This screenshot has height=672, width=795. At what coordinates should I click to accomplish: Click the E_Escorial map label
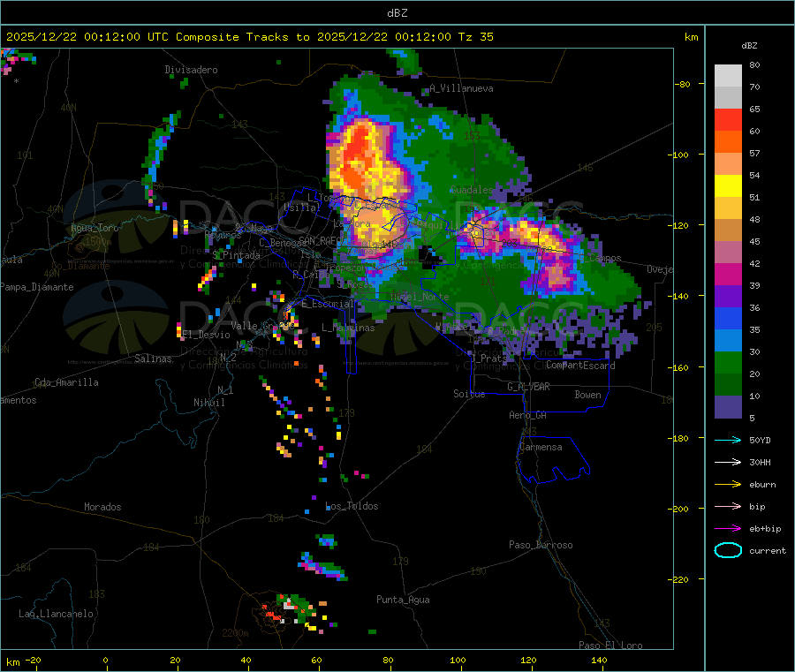click(328, 304)
